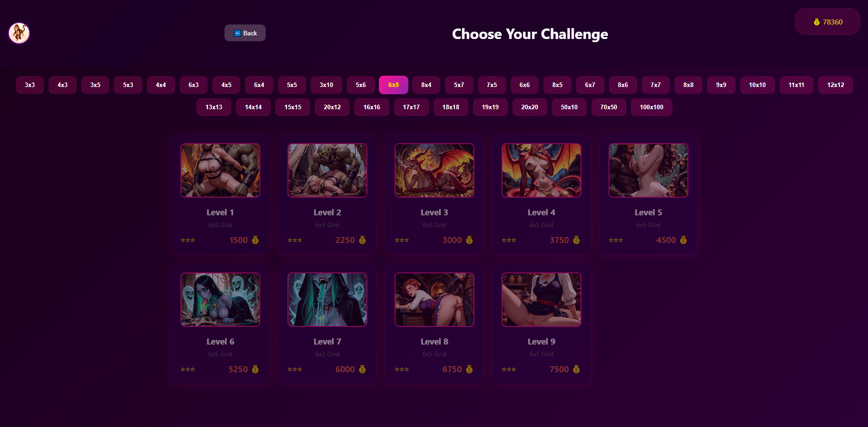
Task: Open the Level 2 thumbnail
Action: point(327,170)
